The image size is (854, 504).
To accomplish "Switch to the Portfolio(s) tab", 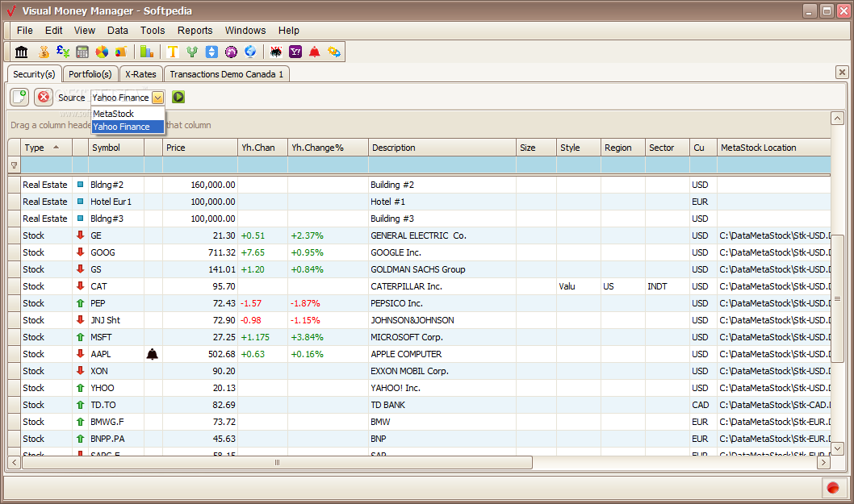I will [x=90, y=74].
